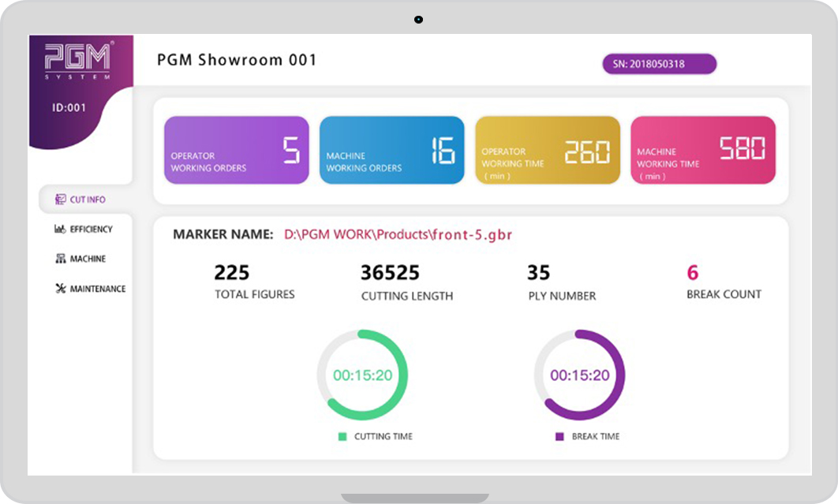This screenshot has width=838, height=504.
Task: Click the SN: 2018050318 badge
Action: pyautogui.click(x=660, y=64)
